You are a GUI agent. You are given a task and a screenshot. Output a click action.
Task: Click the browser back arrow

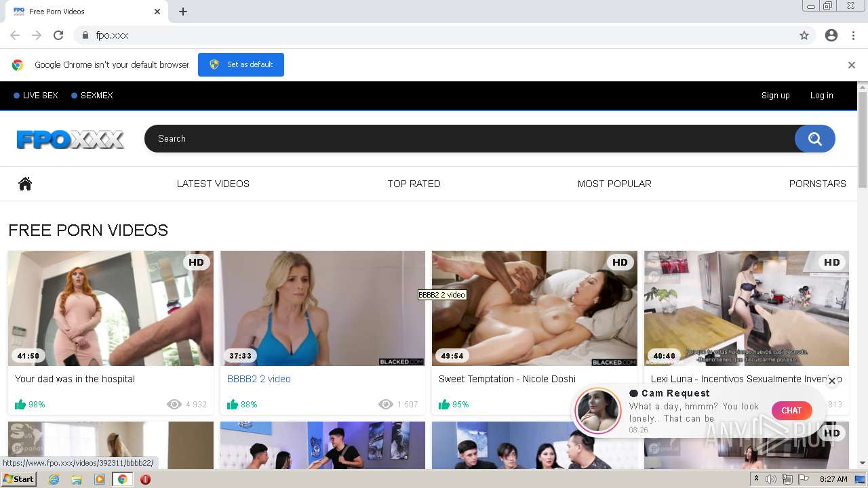[x=15, y=35]
